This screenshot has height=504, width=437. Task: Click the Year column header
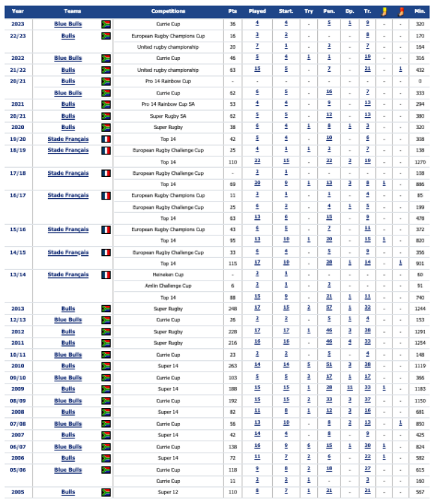pyautogui.click(x=18, y=11)
